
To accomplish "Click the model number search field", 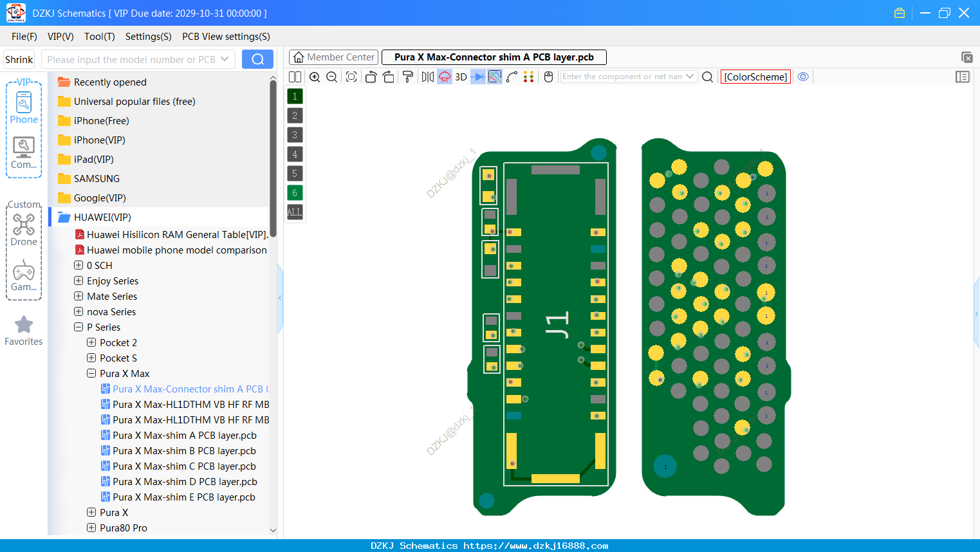I will point(131,59).
